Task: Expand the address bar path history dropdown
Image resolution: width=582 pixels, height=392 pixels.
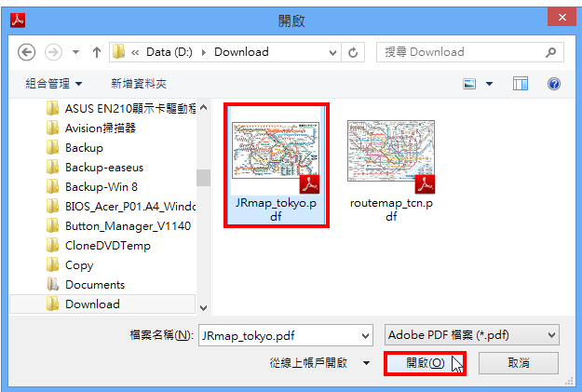Action: (332, 52)
